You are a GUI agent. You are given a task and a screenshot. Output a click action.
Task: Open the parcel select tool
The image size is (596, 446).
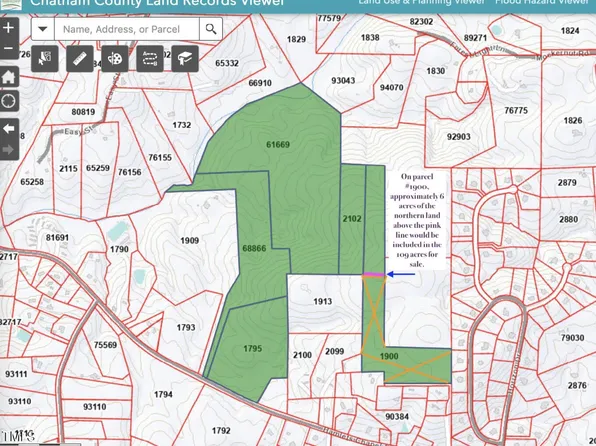point(45,59)
